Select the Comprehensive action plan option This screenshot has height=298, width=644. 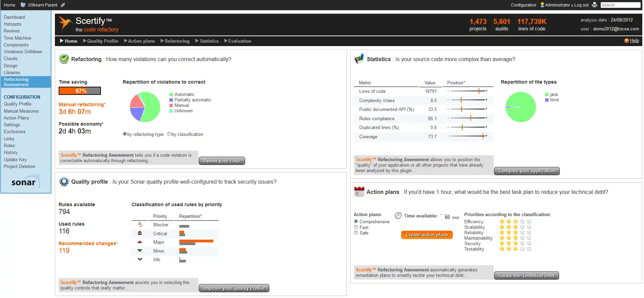356,222
